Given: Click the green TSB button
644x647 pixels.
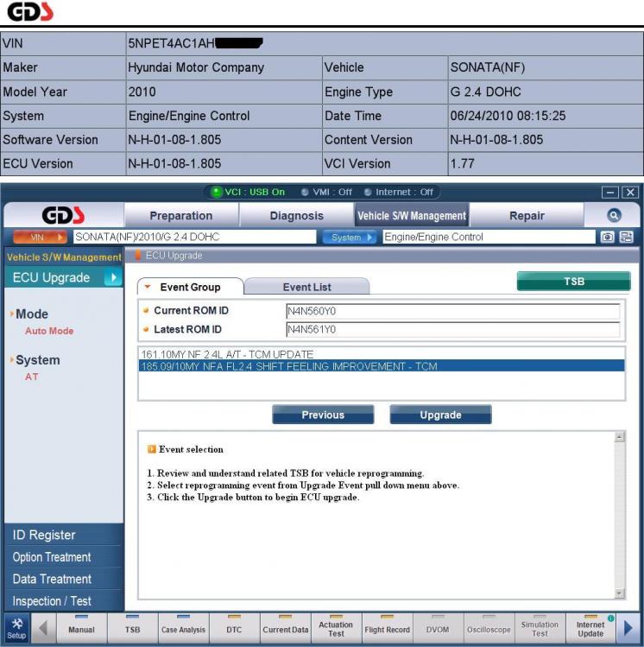Looking at the screenshot, I should [573, 282].
